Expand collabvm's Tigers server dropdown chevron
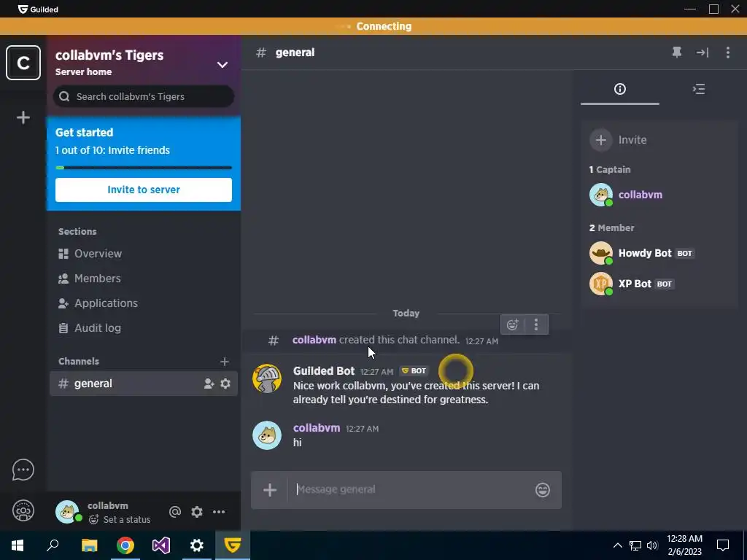The height and width of the screenshot is (560, 747). tap(222, 65)
